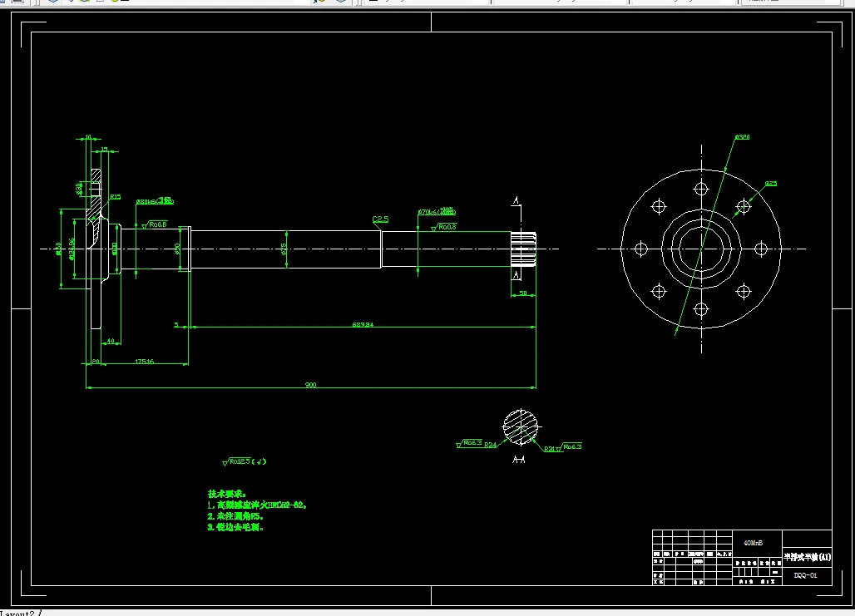
Task: Select the Ra0.8 symbol near C2.5
Action: [x=443, y=227]
